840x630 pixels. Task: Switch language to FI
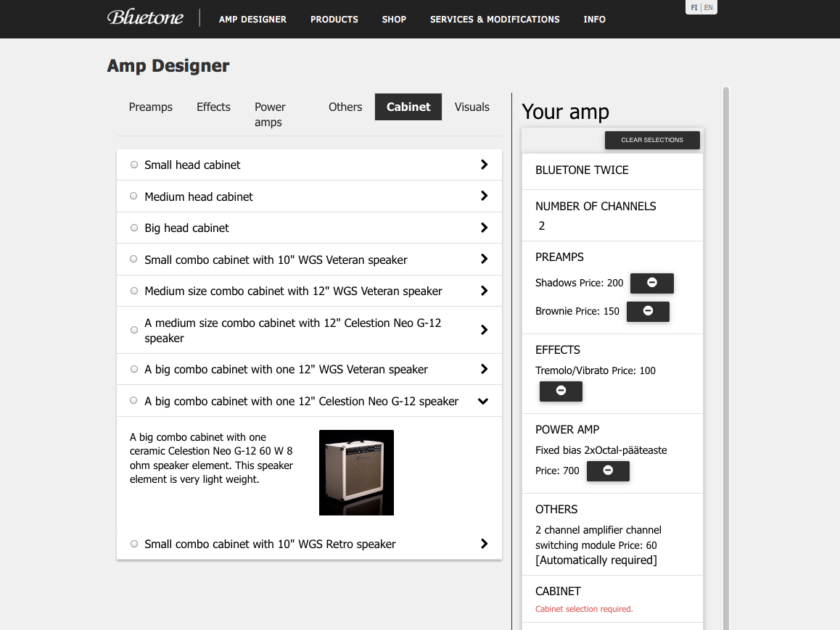click(x=694, y=7)
